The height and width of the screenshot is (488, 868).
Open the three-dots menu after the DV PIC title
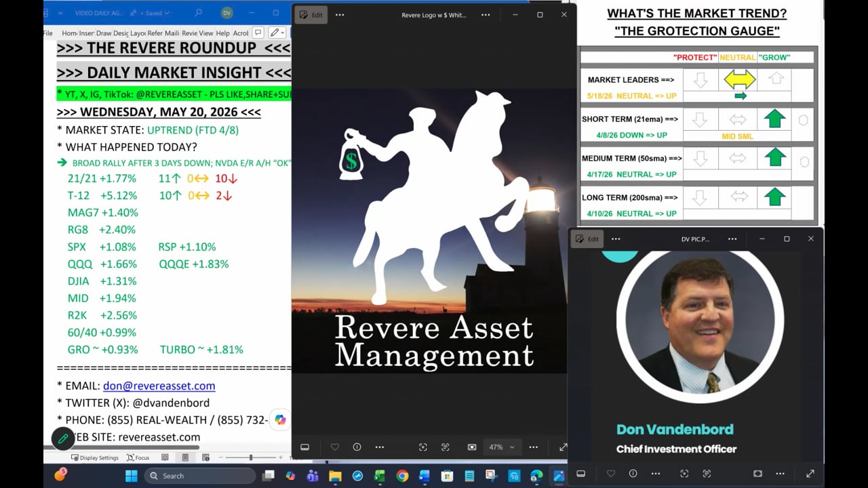732,239
